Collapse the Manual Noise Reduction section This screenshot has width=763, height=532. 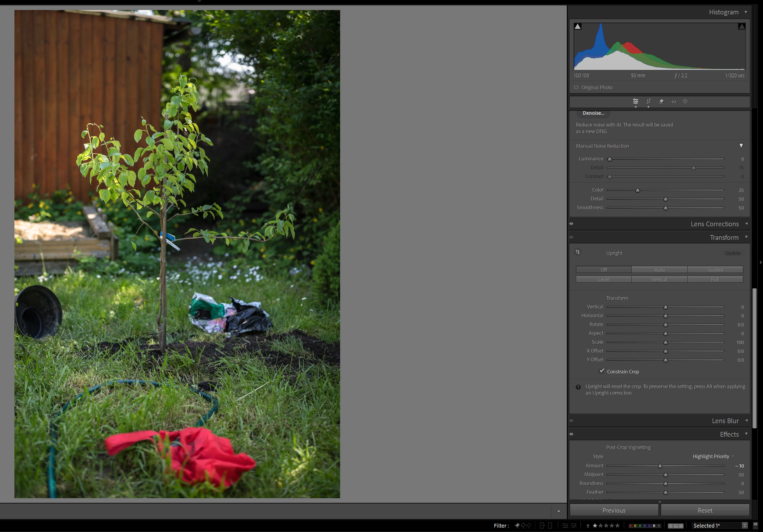(741, 146)
